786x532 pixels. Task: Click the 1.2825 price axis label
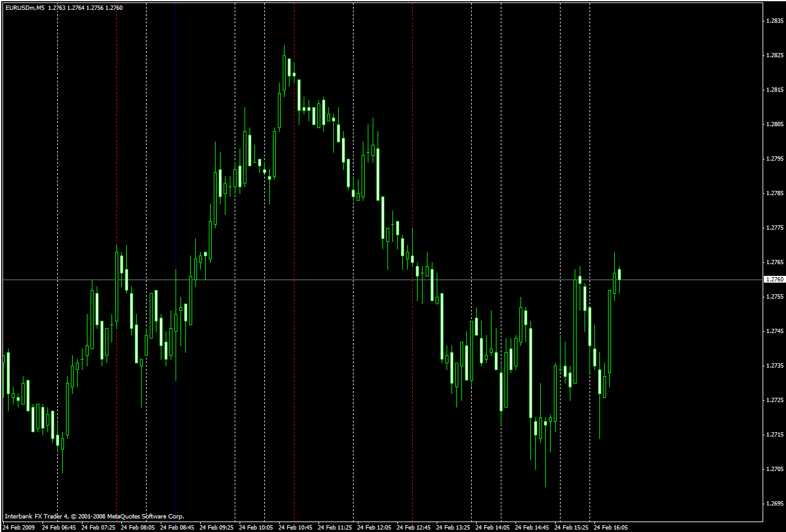click(x=774, y=55)
